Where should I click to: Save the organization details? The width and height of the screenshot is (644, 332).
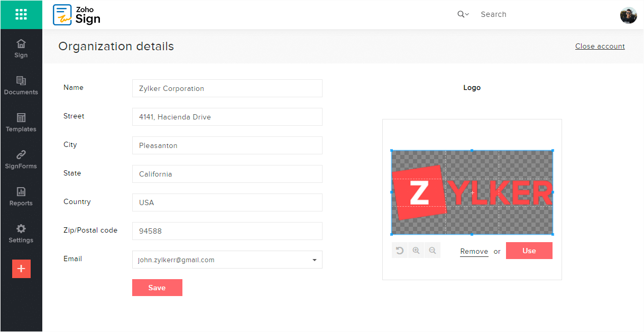point(157,288)
